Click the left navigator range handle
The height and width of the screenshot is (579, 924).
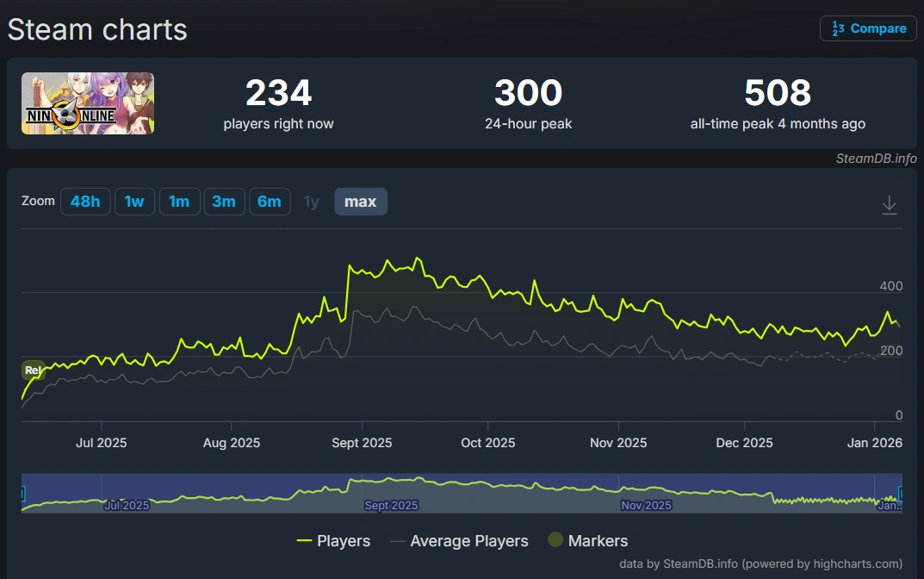tap(22, 494)
